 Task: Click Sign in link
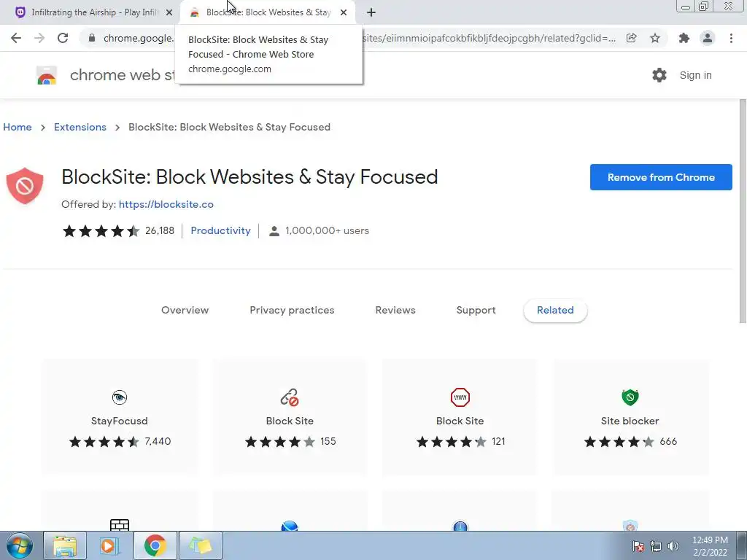[x=695, y=75]
